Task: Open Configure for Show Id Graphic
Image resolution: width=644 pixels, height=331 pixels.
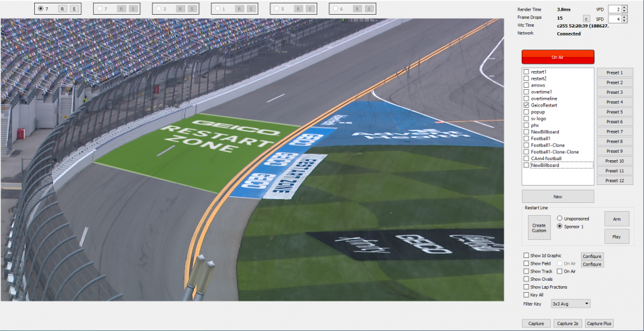Action: [592, 257]
